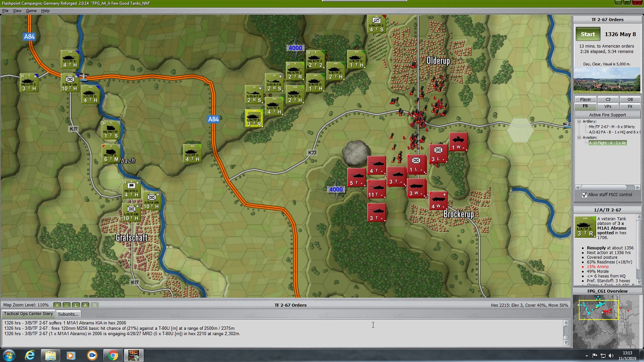Collapse the Aviation tree node

click(579, 137)
